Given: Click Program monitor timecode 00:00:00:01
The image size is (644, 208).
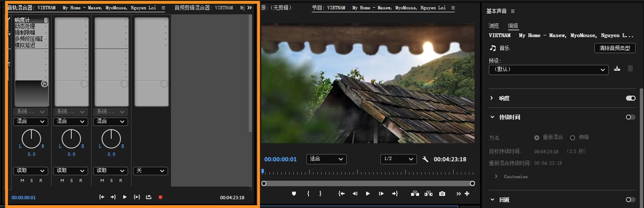Looking at the screenshot, I should (280, 159).
